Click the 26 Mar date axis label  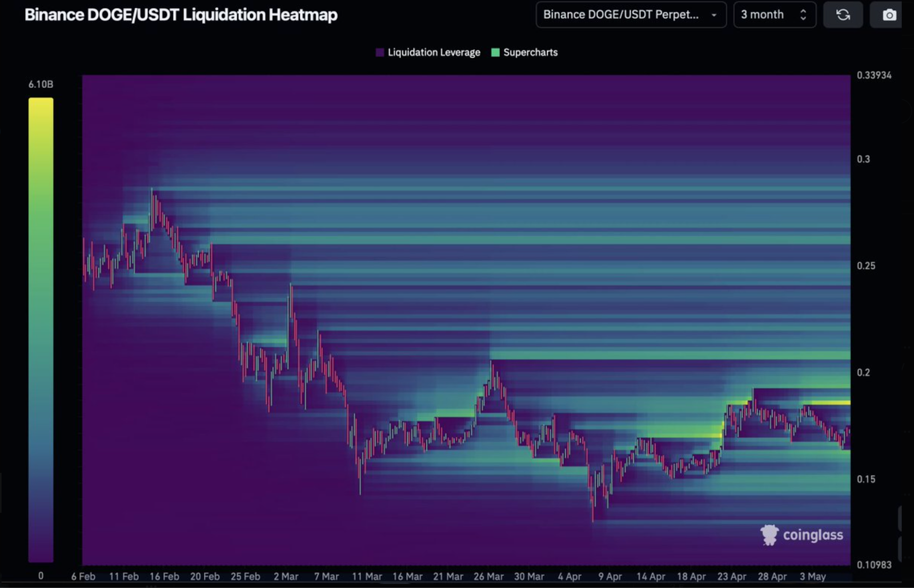[489, 577]
